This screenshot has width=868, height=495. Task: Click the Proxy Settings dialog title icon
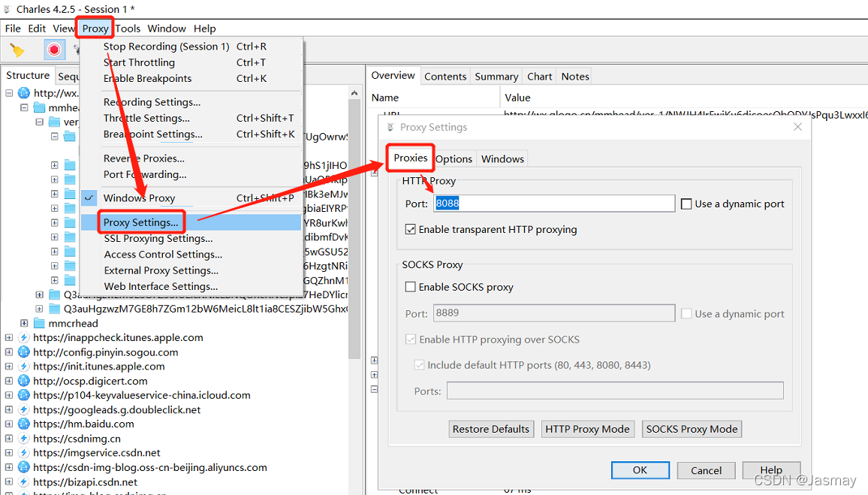coord(390,128)
